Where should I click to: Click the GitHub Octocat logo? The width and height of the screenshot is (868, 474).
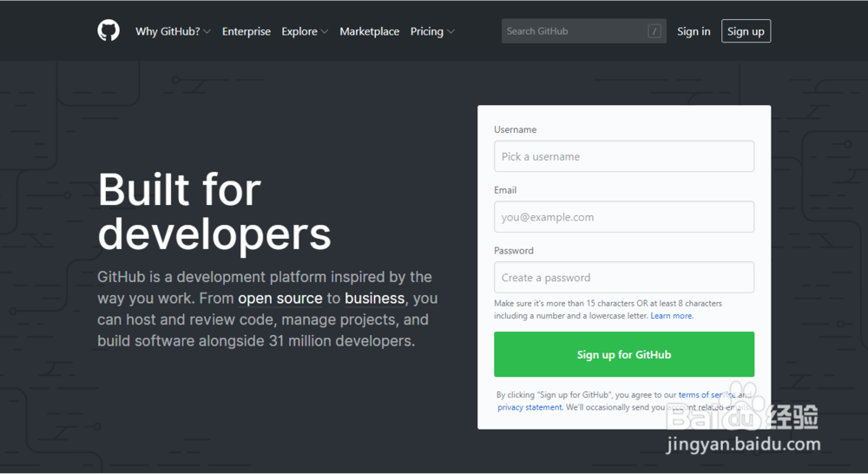click(x=108, y=31)
